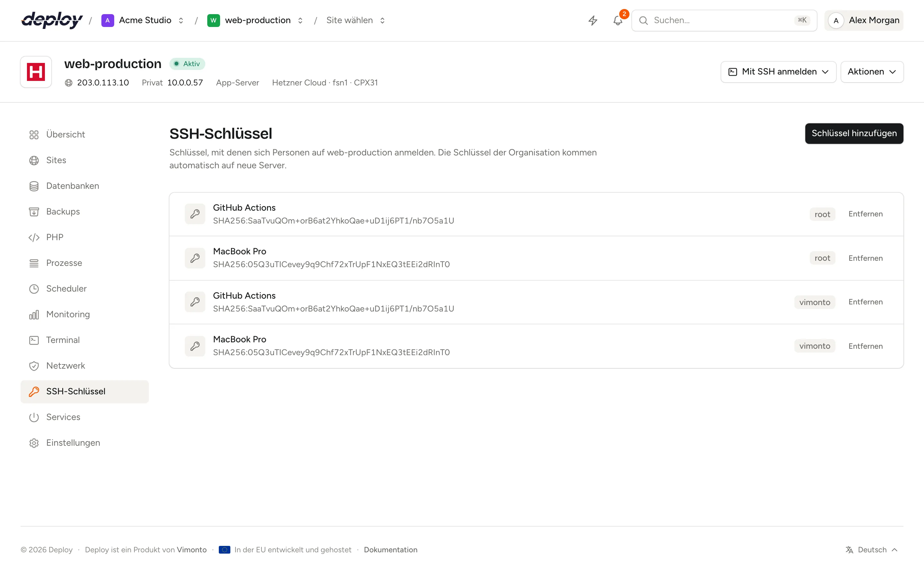Open Prozesse in the sidebar
Viewport: 924px width, 578px height.
coord(84,263)
